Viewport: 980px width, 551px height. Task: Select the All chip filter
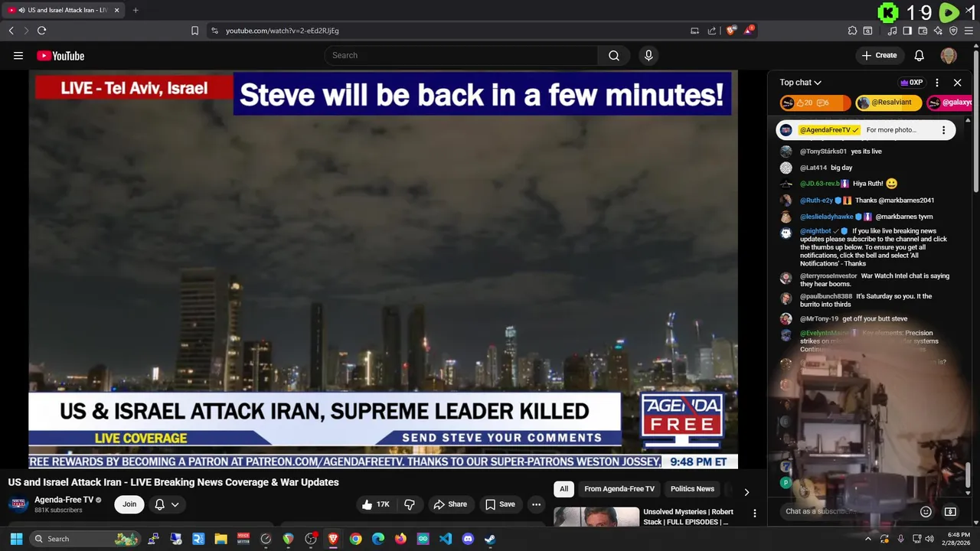coord(563,489)
